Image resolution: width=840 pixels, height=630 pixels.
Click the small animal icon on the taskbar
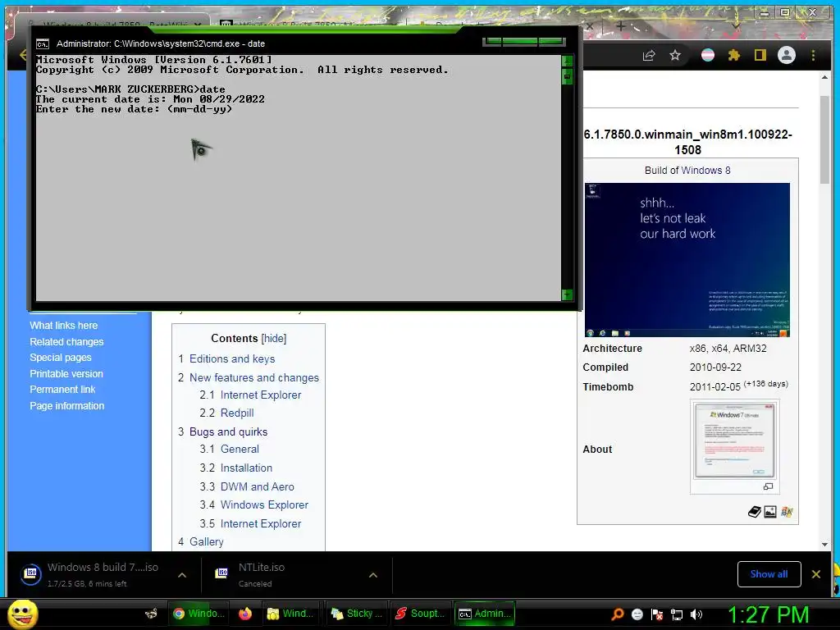point(152,614)
